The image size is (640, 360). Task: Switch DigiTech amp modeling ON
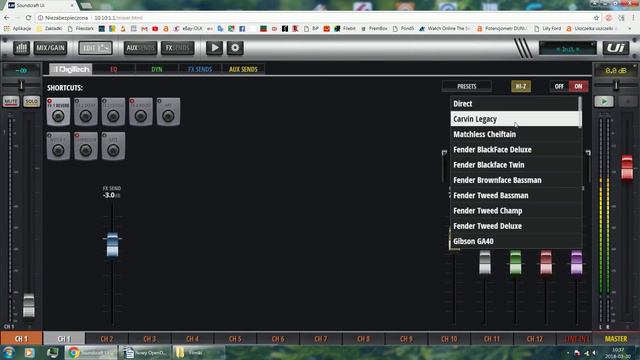(578, 86)
